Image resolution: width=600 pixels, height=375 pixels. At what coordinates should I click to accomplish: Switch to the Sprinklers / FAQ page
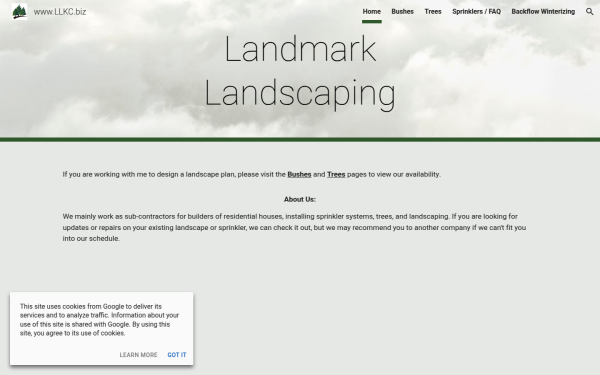[x=476, y=11]
